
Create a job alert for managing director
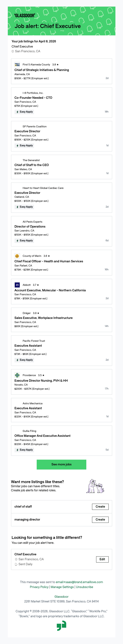(100, 520)
